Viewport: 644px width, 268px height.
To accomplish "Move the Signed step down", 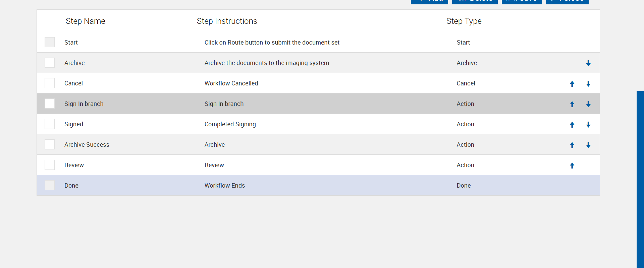I will coord(588,125).
